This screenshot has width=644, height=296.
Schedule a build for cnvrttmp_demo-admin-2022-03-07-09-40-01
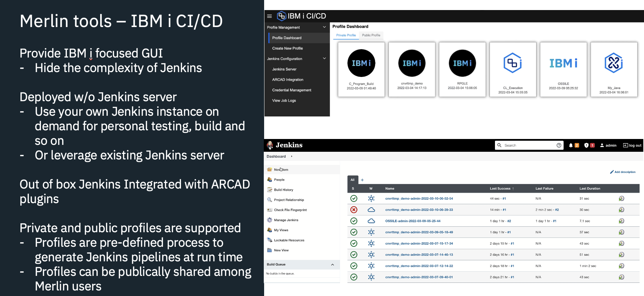(x=621, y=277)
